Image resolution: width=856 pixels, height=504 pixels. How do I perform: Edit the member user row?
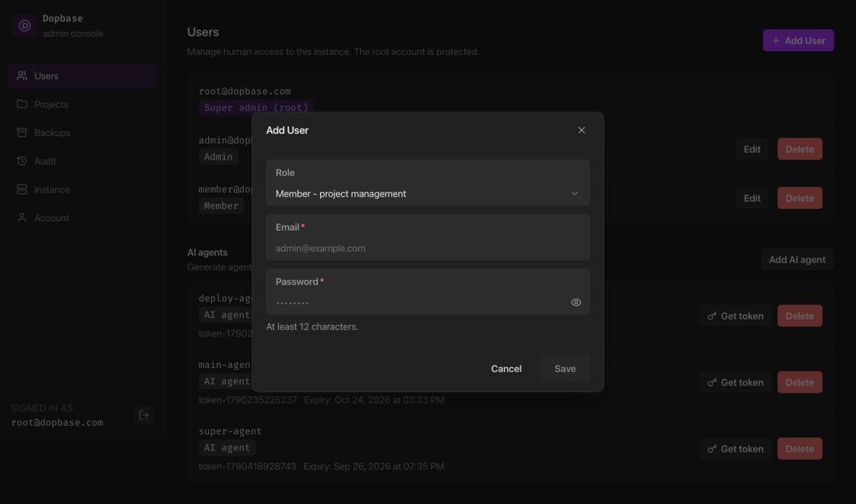(752, 198)
